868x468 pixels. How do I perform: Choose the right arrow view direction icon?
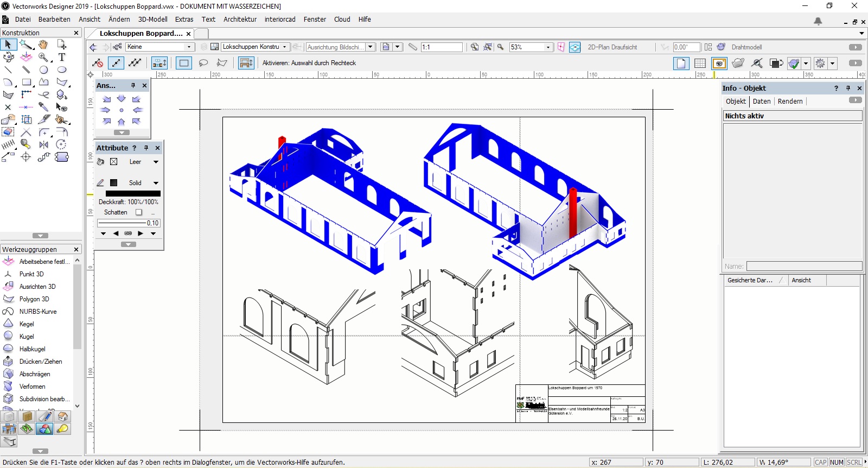pyautogui.click(x=106, y=110)
